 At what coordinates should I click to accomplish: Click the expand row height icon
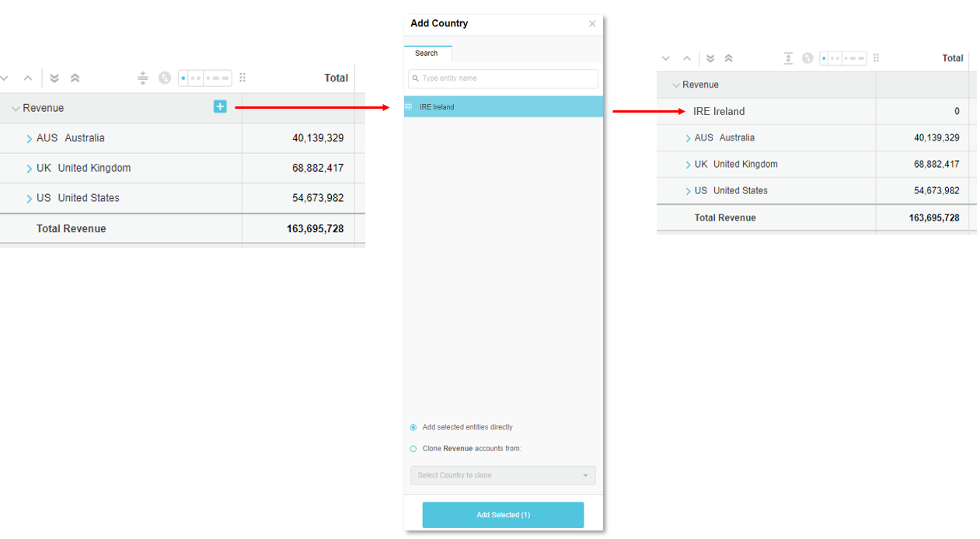788,58
